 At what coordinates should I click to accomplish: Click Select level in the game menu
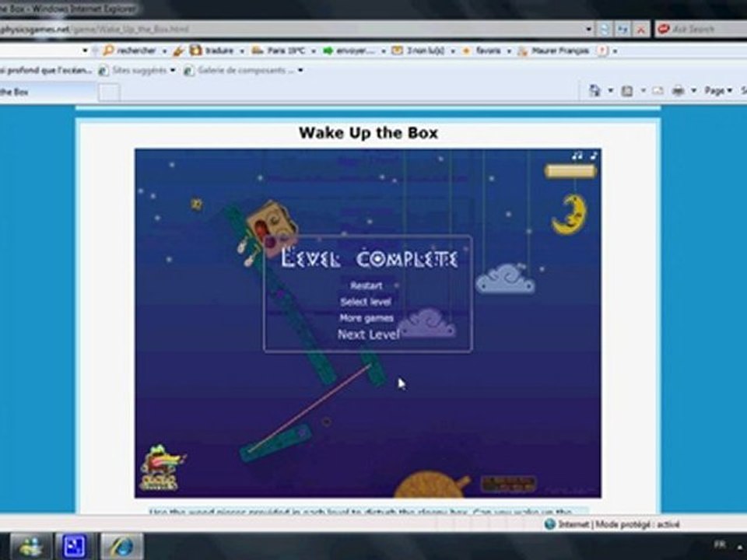tap(366, 302)
